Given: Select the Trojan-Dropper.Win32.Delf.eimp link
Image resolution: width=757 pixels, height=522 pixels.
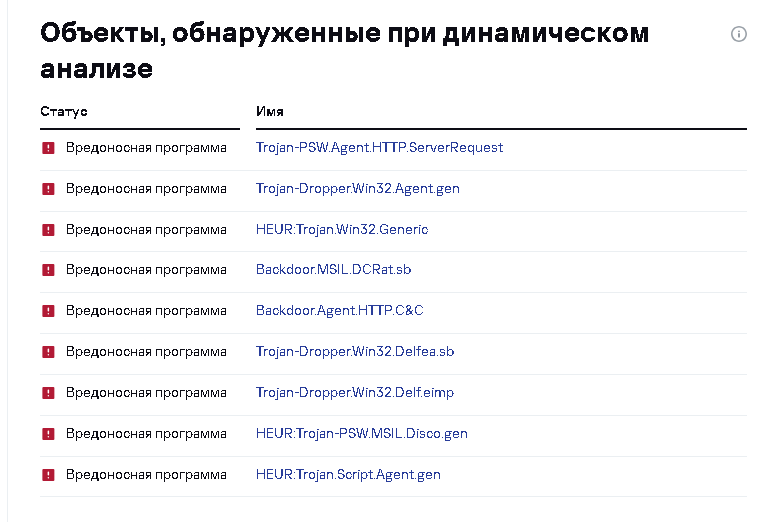Looking at the screenshot, I should 354,393.
